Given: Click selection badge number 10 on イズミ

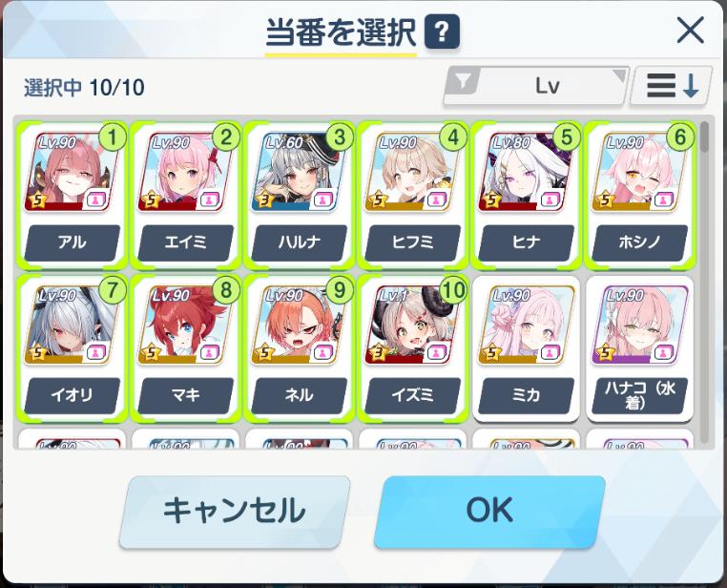Looking at the screenshot, I should (452, 290).
